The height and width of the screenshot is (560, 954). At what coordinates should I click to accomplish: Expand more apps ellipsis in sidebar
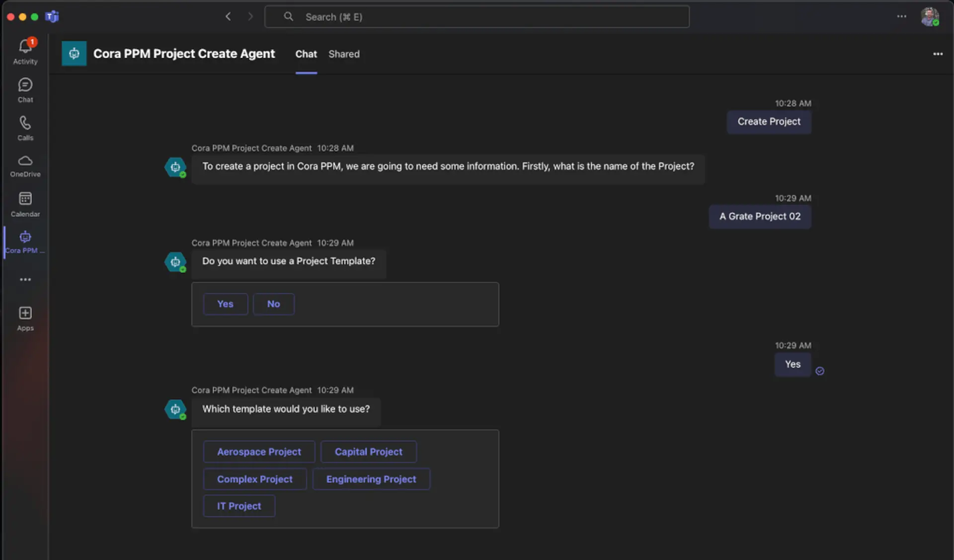point(25,280)
